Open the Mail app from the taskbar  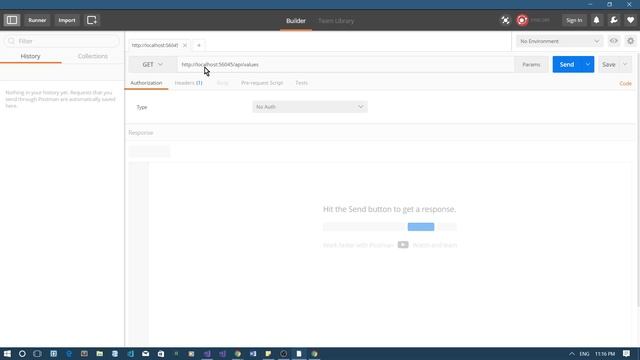click(145, 353)
